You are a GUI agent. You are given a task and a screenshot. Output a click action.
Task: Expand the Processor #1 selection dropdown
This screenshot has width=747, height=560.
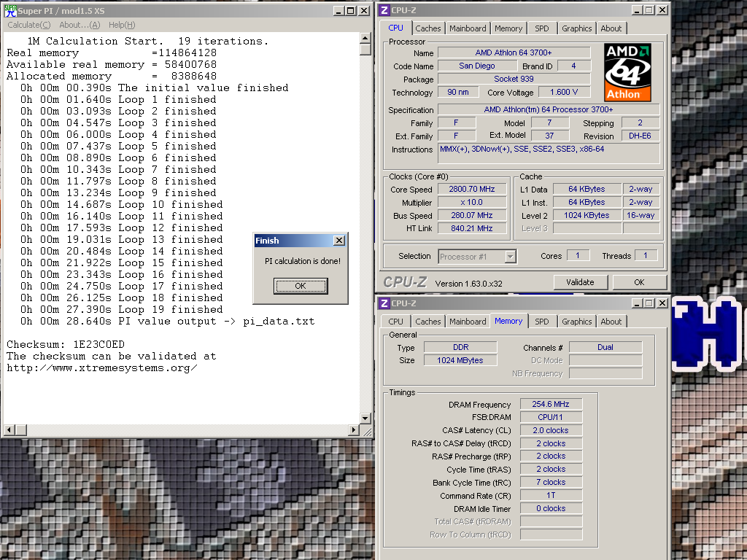point(510,257)
